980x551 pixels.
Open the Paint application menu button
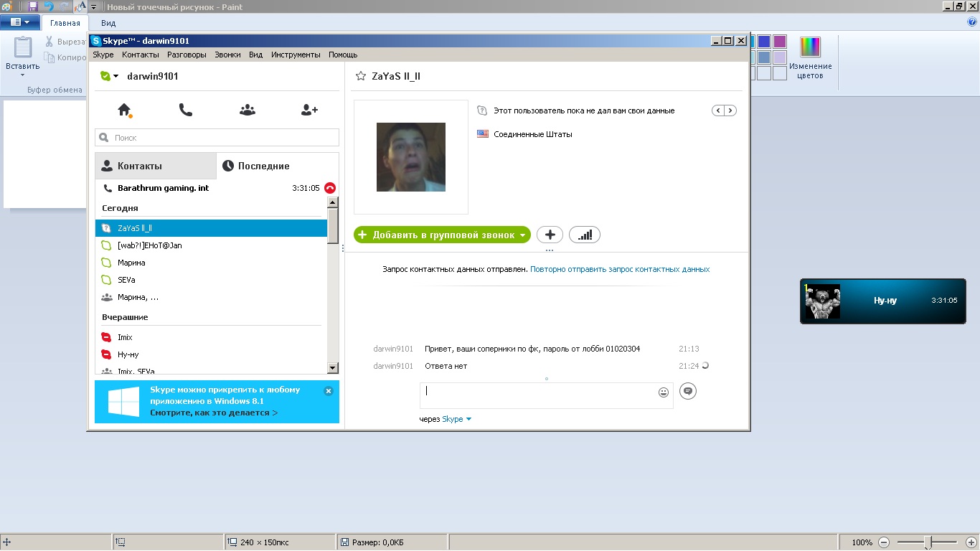(x=20, y=22)
